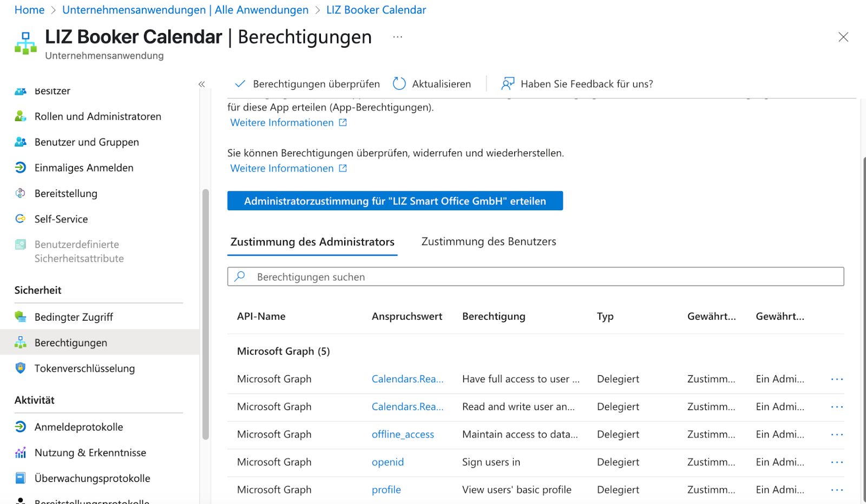Image resolution: width=866 pixels, height=504 pixels.
Task: Switch to Zustimmung des Benutzers tab
Action: click(489, 242)
